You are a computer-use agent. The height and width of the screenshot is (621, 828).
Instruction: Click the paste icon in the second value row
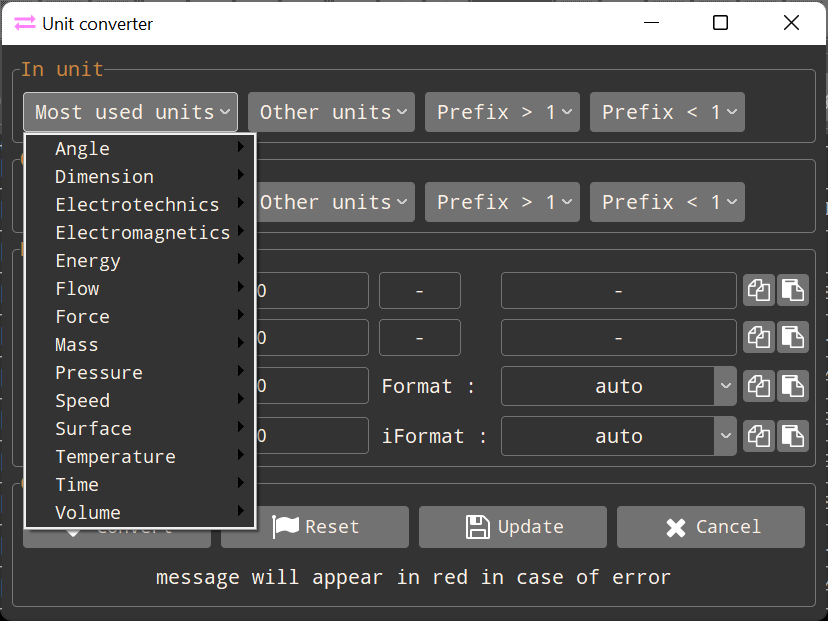pos(793,338)
